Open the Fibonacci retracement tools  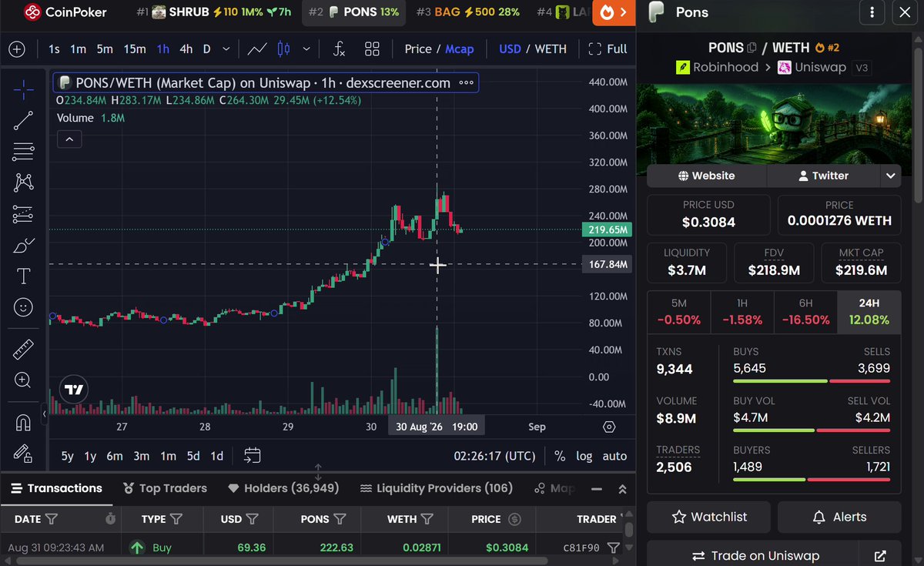pyautogui.click(x=23, y=152)
